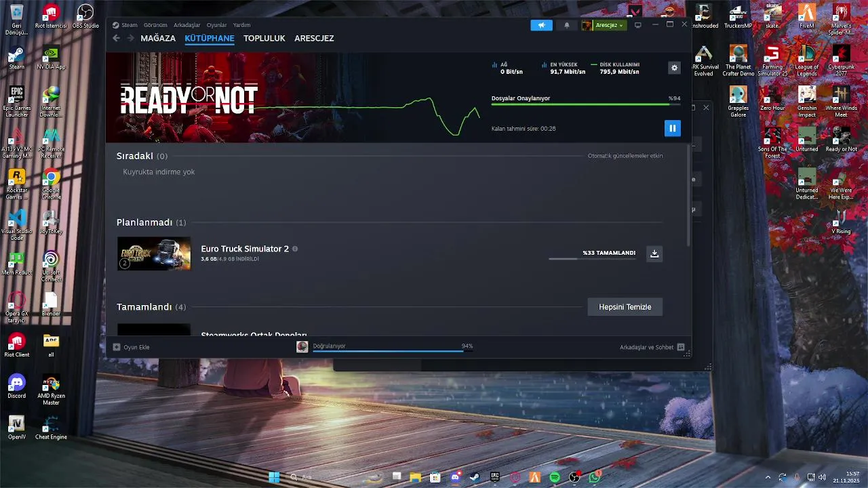This screenshot has height=488, width=868.
Task: Open the Oyunlar menu
Action: pos(217,25)
